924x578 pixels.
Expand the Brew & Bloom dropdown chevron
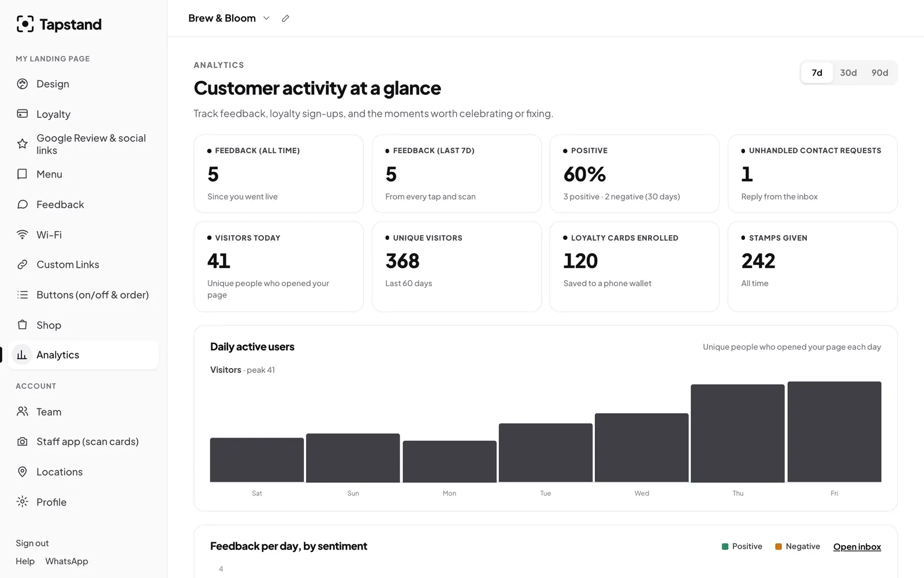[266, 18]
